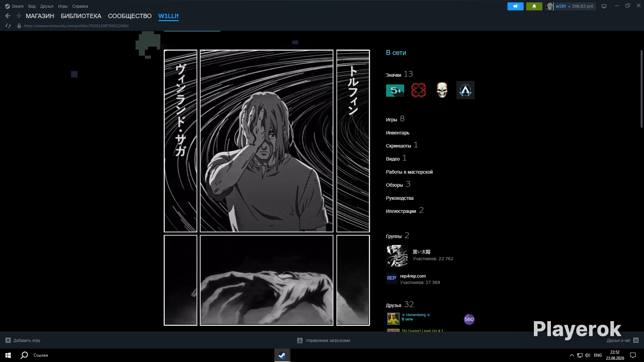Open the Игры 8 games link
This screenshot has height=362, width=644.
[x=395, y=119]
